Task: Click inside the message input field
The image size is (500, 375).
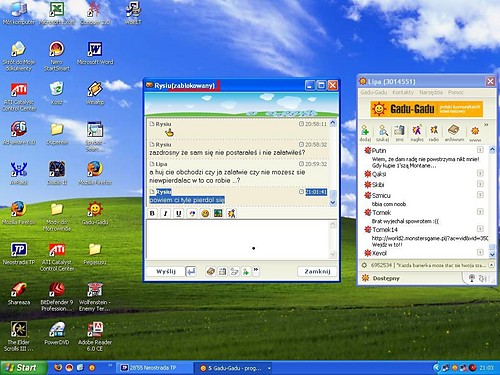Action: tap(238, 239)
